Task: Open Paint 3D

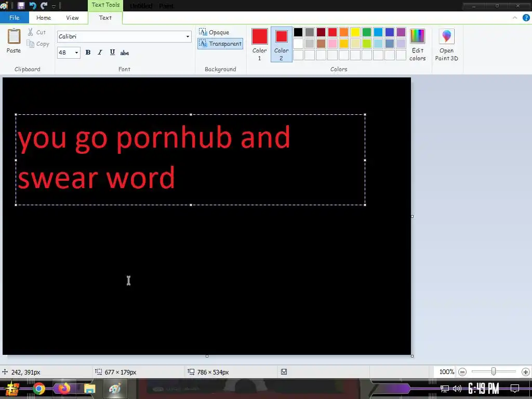Action: pos(446,45)
